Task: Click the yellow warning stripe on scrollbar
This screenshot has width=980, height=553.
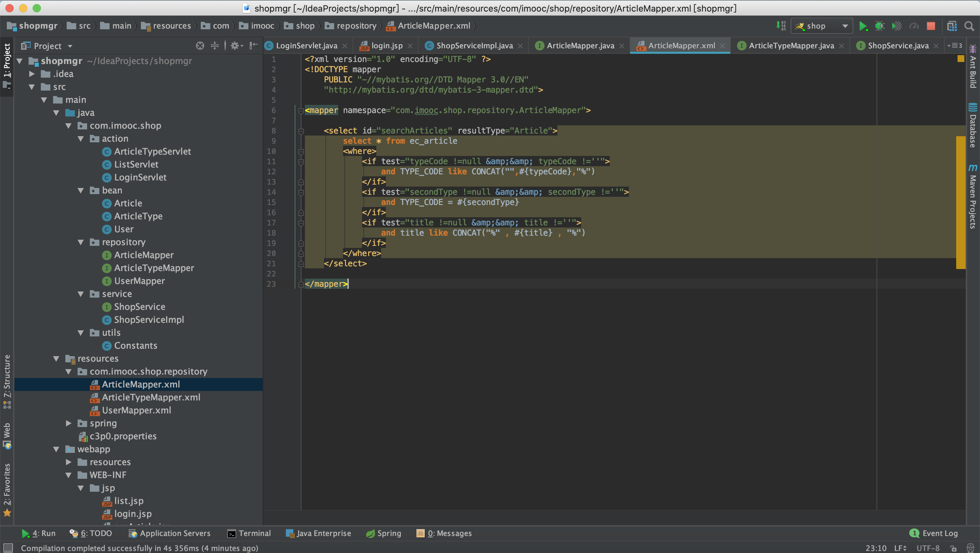Action: click(x=961, y=202)
